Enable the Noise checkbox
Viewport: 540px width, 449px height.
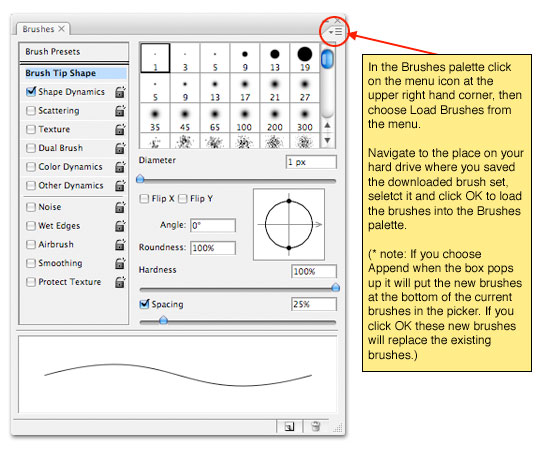(31, 207)
